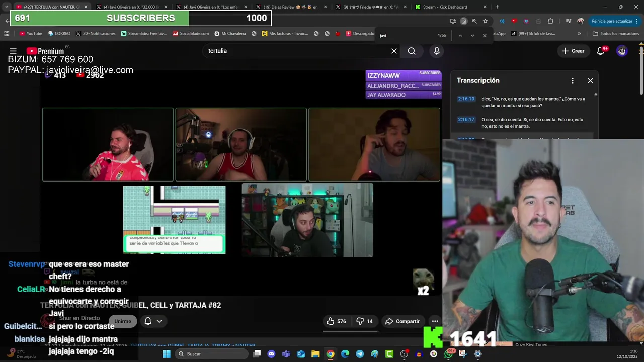Start voice search with the microphone
The height and width of the screenshot is (362, 644).
[437, 51]
